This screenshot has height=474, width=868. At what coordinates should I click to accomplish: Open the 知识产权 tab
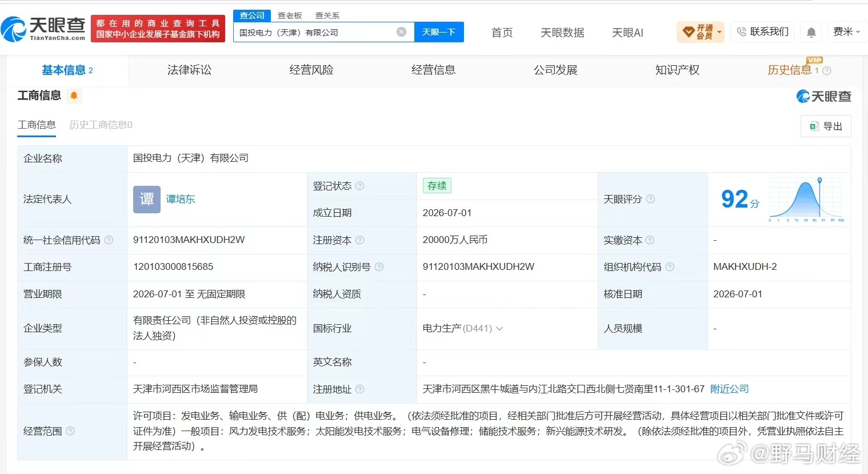tap(678, 70)
